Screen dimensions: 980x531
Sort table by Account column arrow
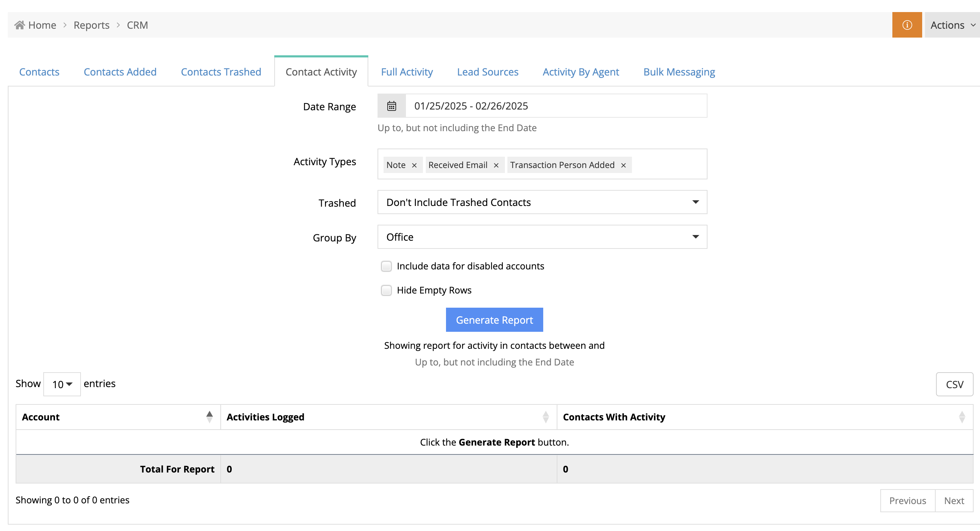tap(209, 417)
